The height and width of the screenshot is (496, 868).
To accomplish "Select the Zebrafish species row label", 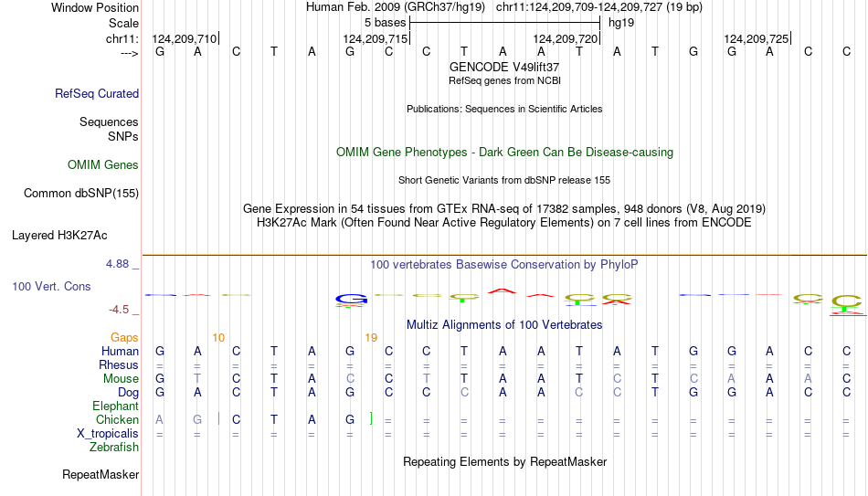I will pyautogui.click(x=114, y=448).
